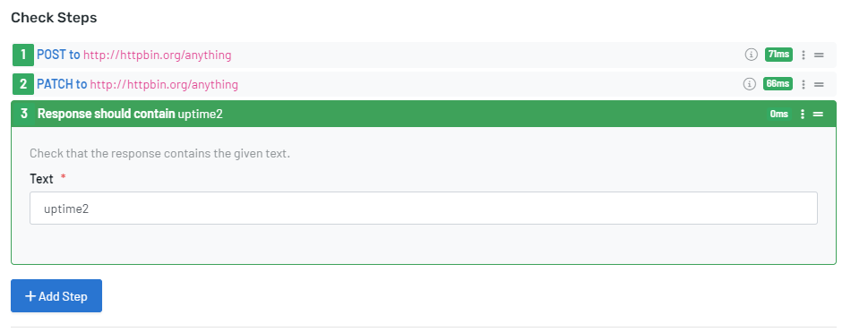Click the Text field containing uptime2
This screenshot has width=868, height=332.
pos(424,208)
